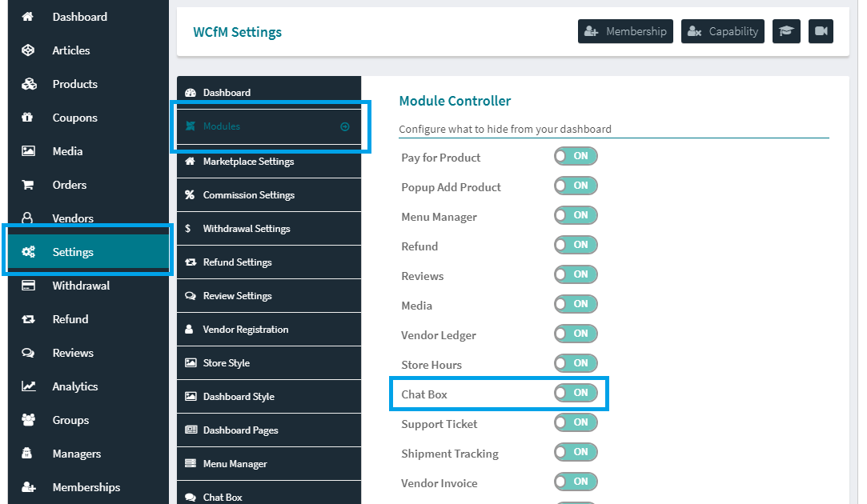The width and height of the screenshot is (867, 504).
Task: Click the video camera icon button
Action: click(x=821, y=31)
